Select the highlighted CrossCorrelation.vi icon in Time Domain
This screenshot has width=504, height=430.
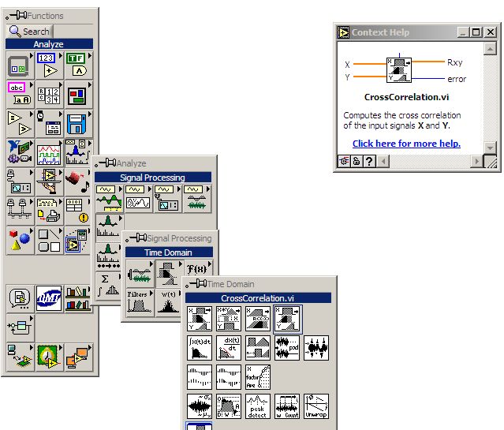point(288,319)
